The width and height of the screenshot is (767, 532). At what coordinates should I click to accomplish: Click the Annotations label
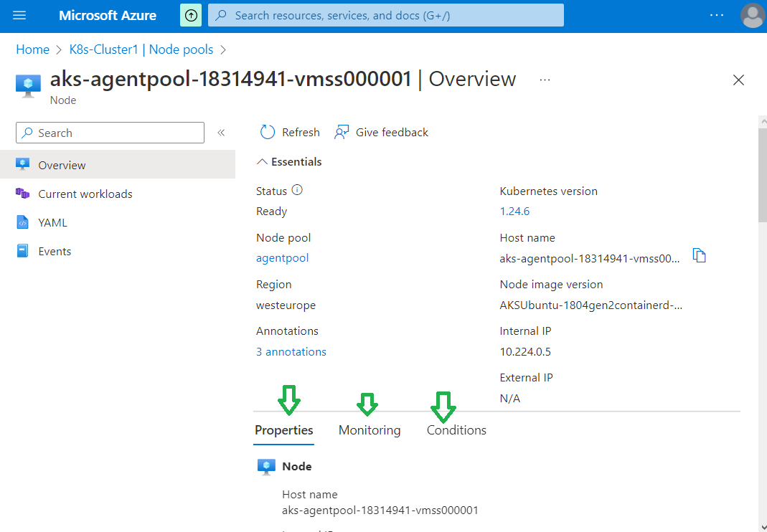(287, 331)
